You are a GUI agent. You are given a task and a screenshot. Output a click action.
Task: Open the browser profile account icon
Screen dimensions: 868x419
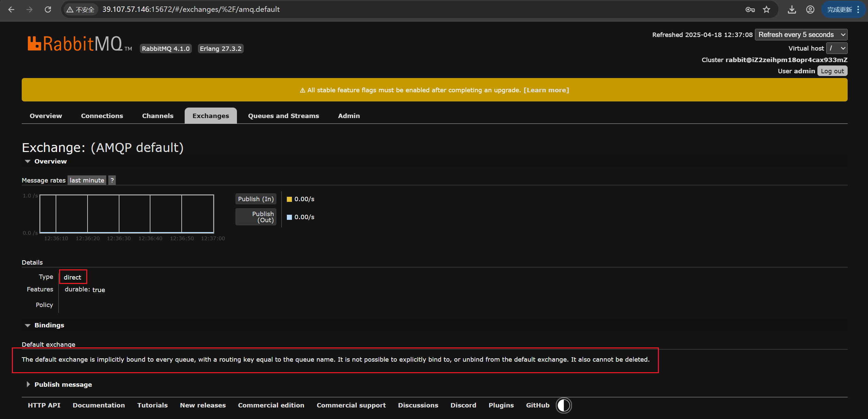[810, 9]
